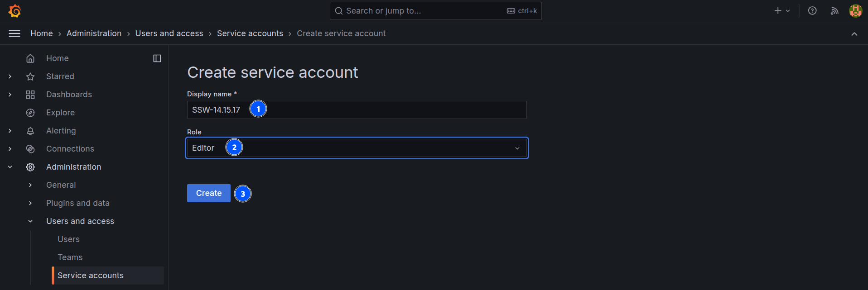Click the Create button
Screen dimensions: 868x290
pyautogui.click(x=208, y=193)
